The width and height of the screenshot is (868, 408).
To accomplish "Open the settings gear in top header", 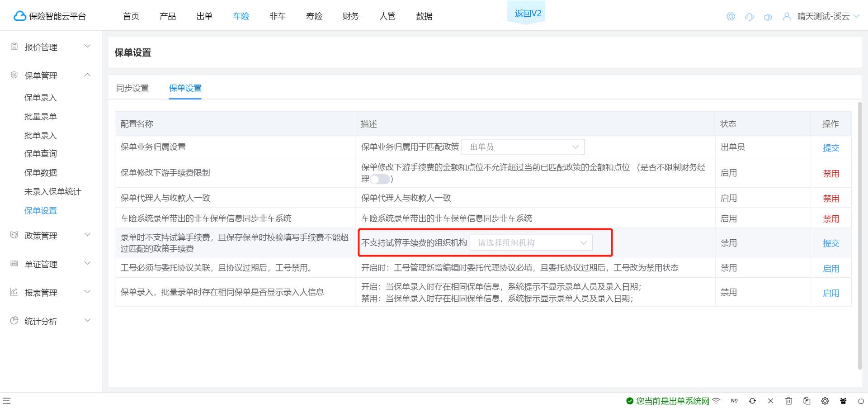I will pos(731,17).
